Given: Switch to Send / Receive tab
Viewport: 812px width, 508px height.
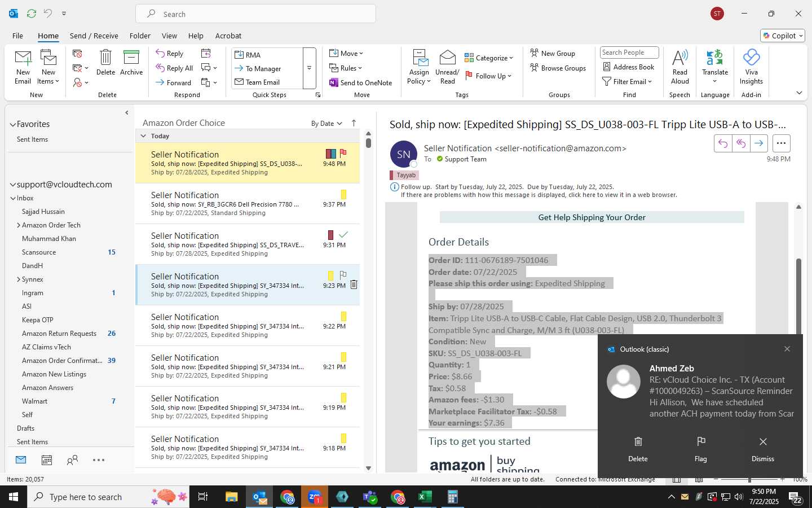Looking at the screenshot, I should [94, 36].
